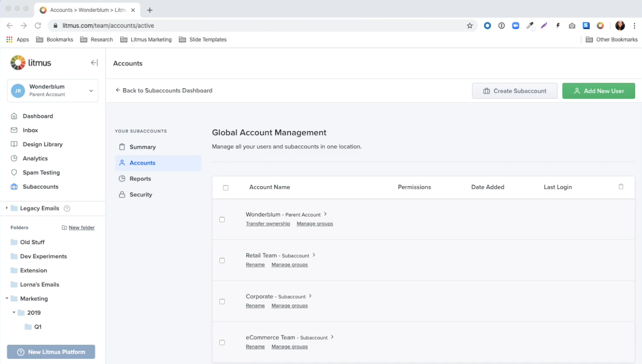The width and height of the screenshot is (642, 364).
Task: Tick the checkbox next to Retail Team
Action: pyautogui.click(x=222, y=260)
